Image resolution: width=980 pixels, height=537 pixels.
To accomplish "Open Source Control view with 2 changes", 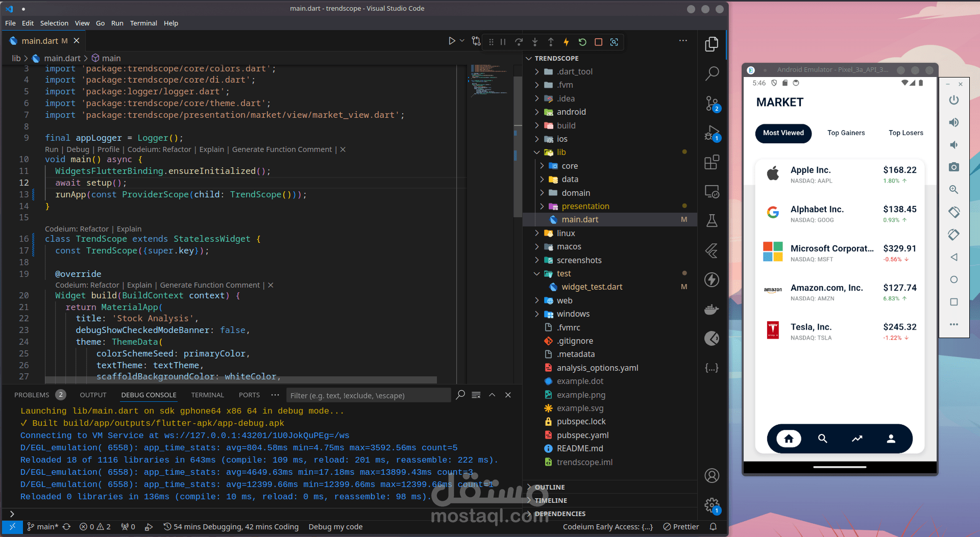I will coord(712,104).
